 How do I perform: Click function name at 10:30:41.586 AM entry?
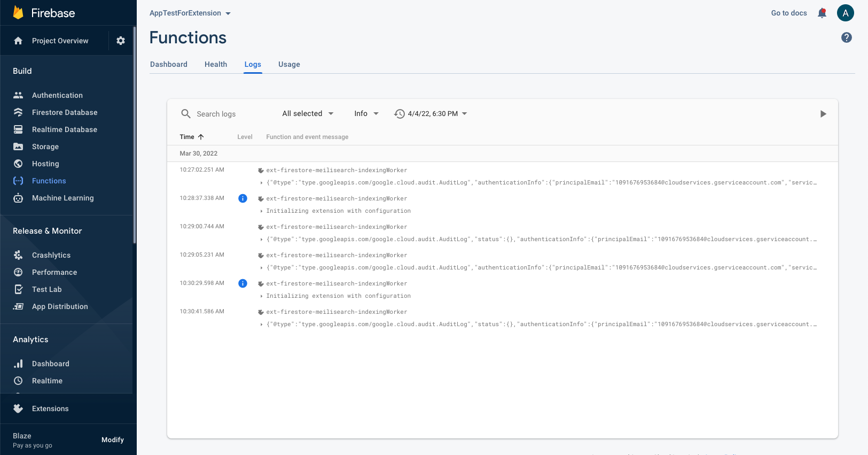pyautogui.click(x=337, y=312)
